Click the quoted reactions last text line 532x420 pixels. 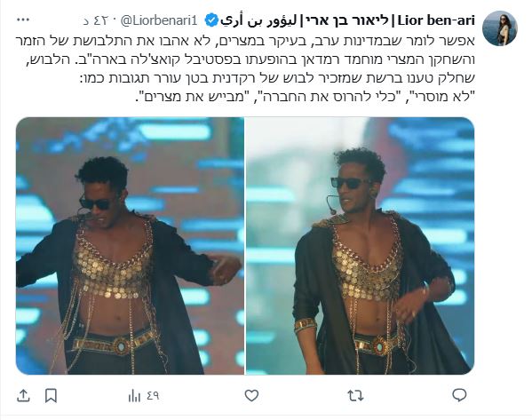[305, 97]
